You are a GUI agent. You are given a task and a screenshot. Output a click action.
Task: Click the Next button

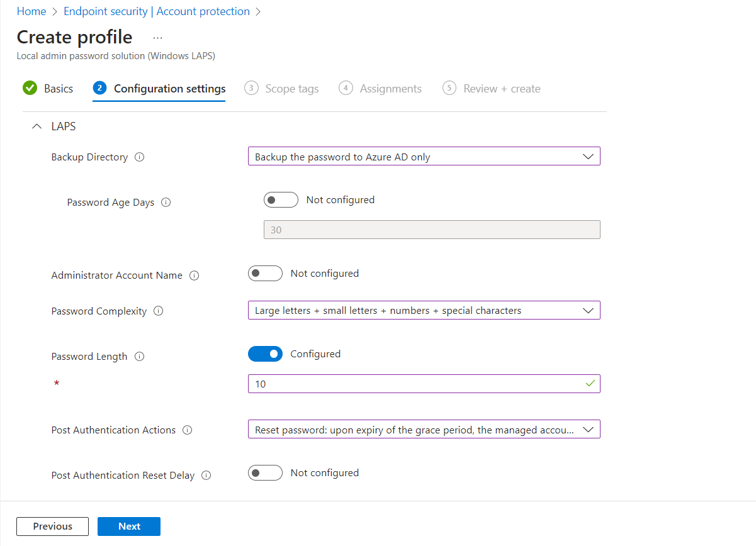click(129, 526)
